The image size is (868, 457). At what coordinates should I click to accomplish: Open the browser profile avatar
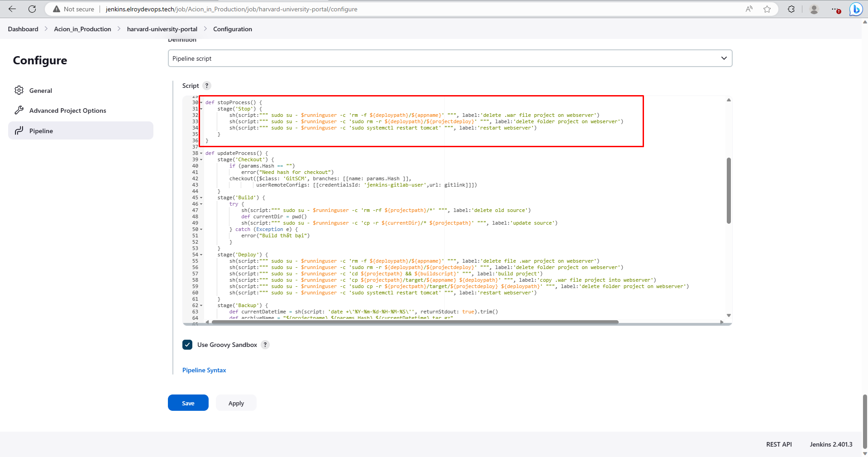click(x=814, y=9)
